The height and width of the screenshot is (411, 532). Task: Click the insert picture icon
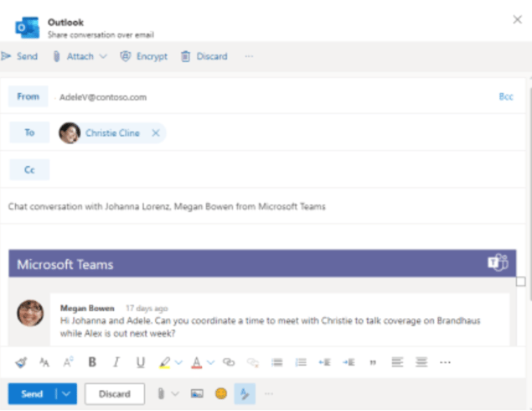[197, 393]
